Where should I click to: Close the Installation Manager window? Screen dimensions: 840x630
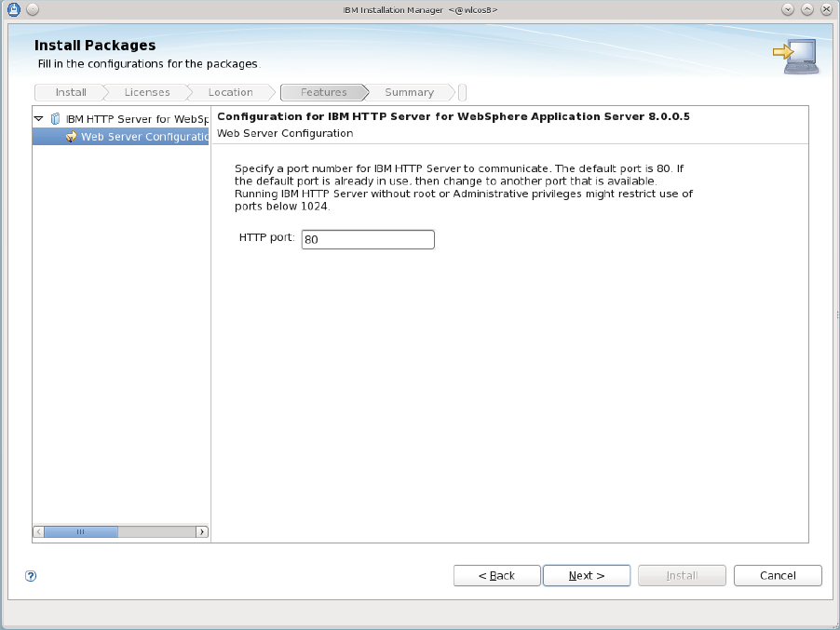827,9
